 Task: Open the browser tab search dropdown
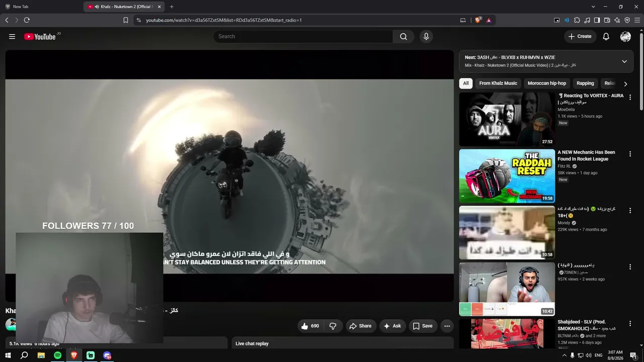point(593,7)
